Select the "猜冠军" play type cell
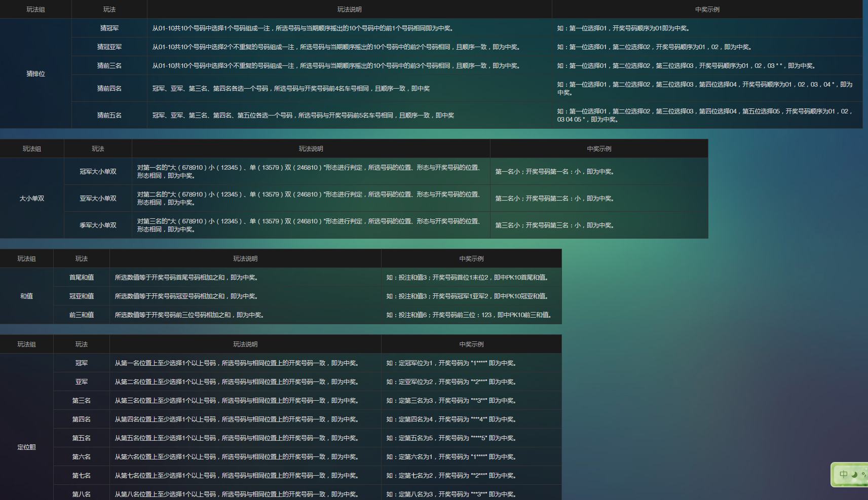 (x=109, y=28)
